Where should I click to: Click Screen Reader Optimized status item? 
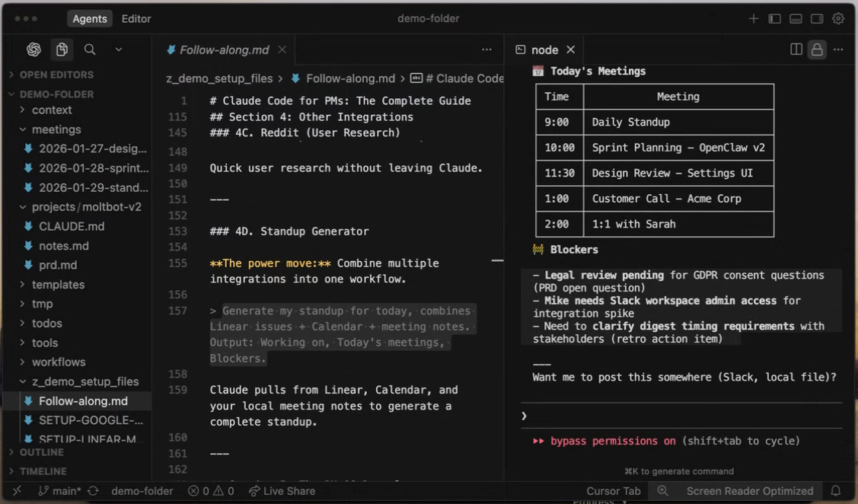coord(750,491)
